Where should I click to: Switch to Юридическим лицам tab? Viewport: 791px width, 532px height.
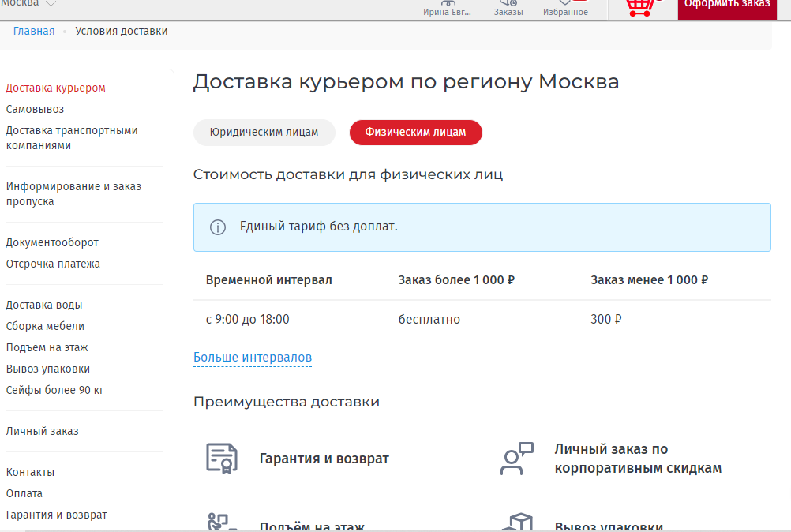264,132
